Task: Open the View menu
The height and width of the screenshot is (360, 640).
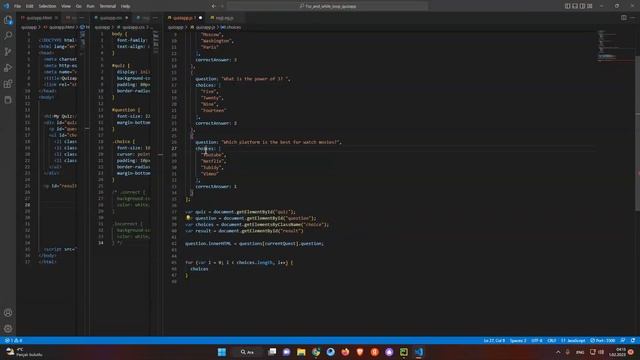Action: point(66,6)
